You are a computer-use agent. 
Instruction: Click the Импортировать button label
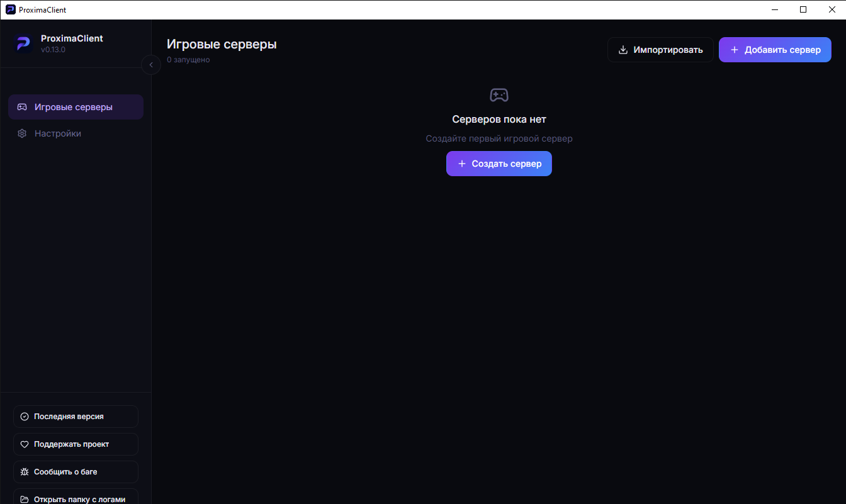[x=668, y=50]
